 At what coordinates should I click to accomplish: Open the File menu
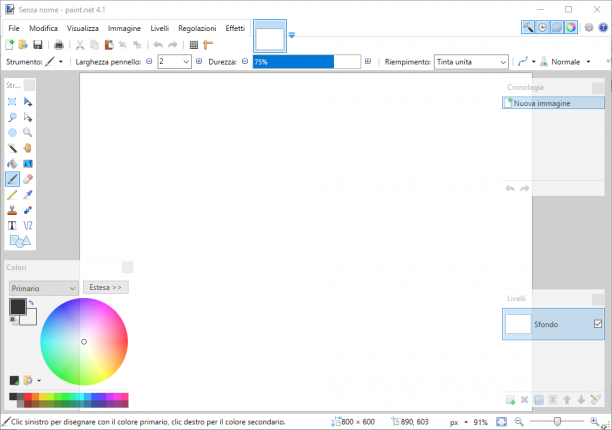(x=14, y=28)
